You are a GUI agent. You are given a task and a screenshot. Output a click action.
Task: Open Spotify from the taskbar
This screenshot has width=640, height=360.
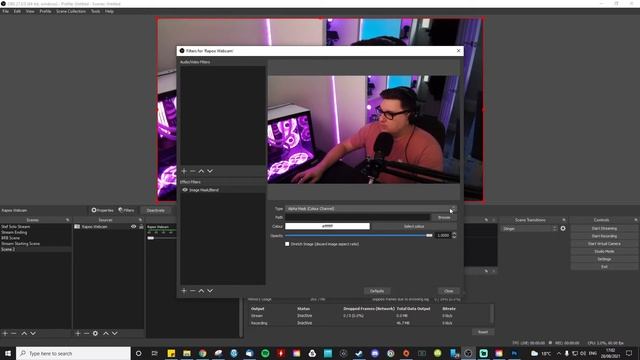tap(265, 353)
